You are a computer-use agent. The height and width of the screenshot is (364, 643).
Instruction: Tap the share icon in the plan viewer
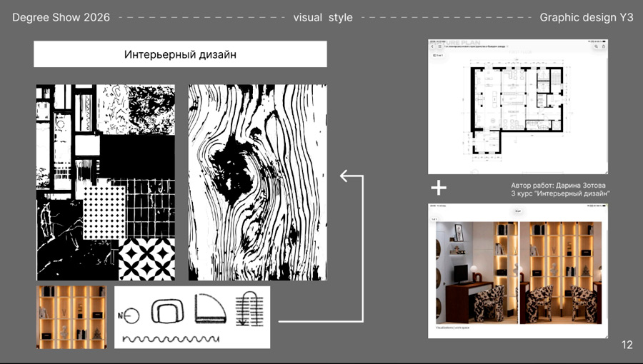tap(603, 46)
